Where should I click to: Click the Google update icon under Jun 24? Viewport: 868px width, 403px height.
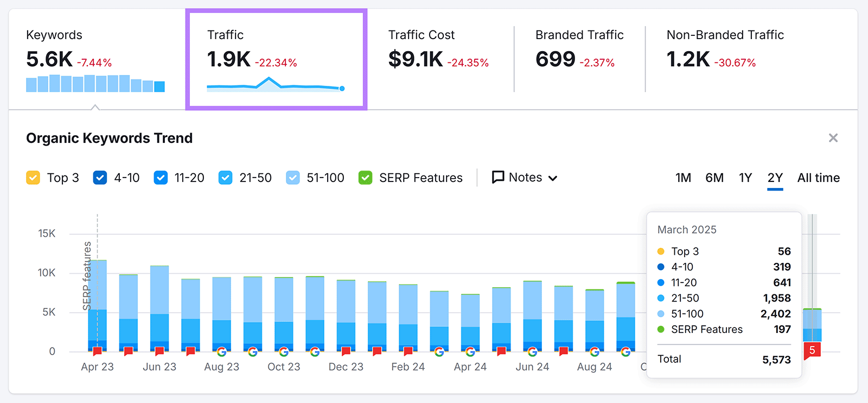pyautogui.click(x=533, y=351)
